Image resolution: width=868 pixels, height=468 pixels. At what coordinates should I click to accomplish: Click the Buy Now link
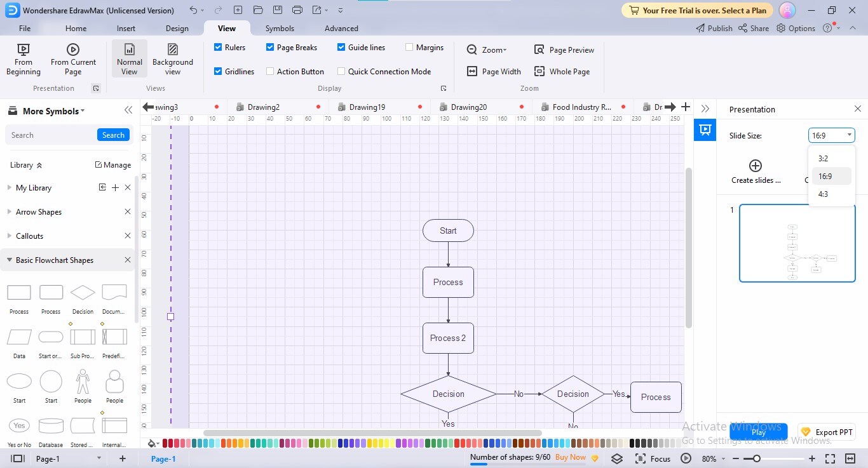click(x=571, y=457)
